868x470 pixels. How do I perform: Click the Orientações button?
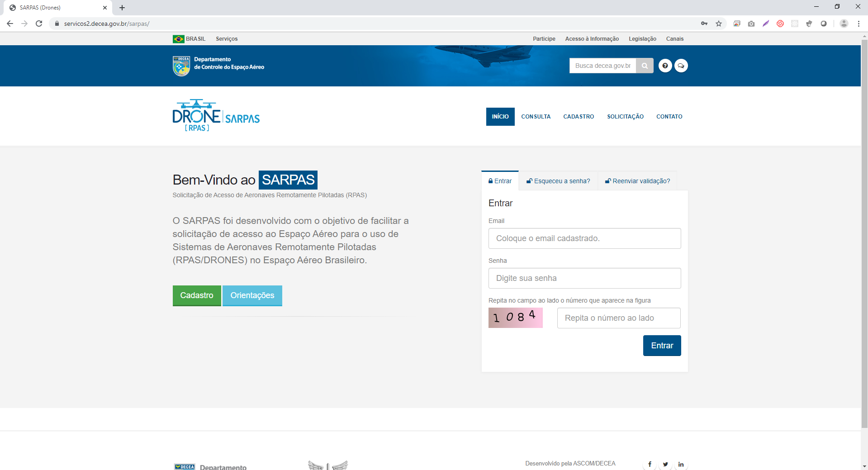coord(252,296)
